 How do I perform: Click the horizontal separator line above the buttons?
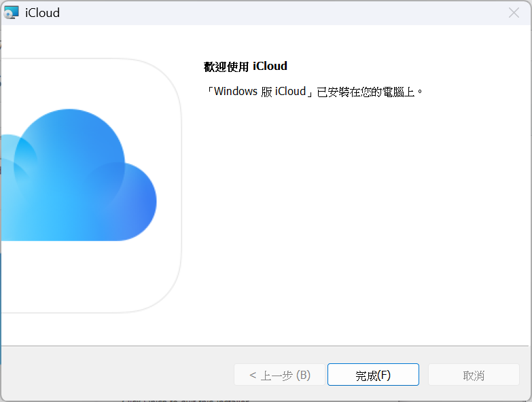coord(265,346)
